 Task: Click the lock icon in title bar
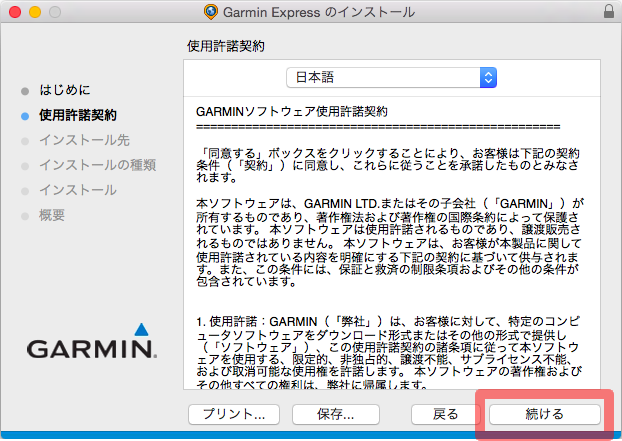pos(609,12)
